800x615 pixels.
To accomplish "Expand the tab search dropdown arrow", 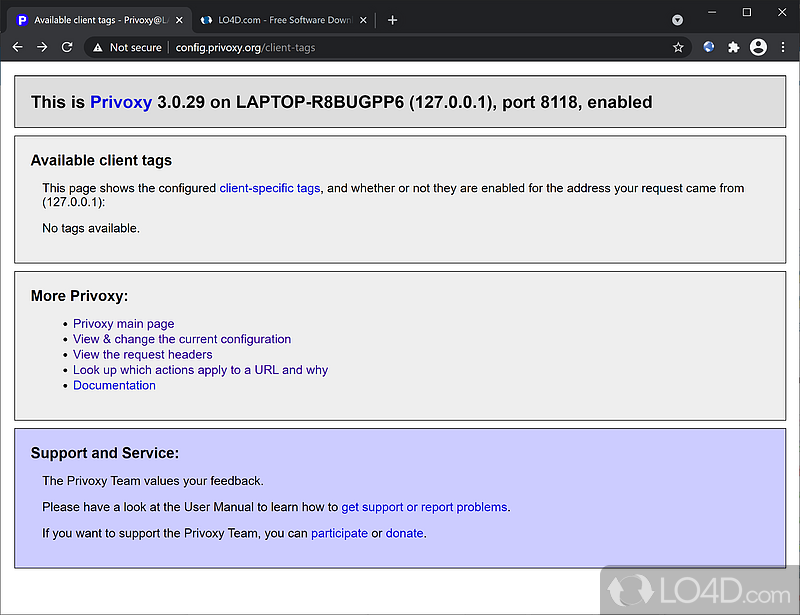I will tap(677, 20).
